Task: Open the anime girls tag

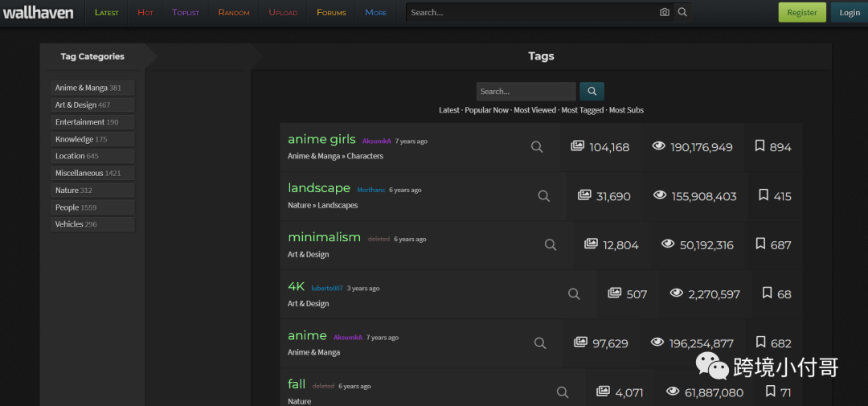Action: [x=321, y=140]
